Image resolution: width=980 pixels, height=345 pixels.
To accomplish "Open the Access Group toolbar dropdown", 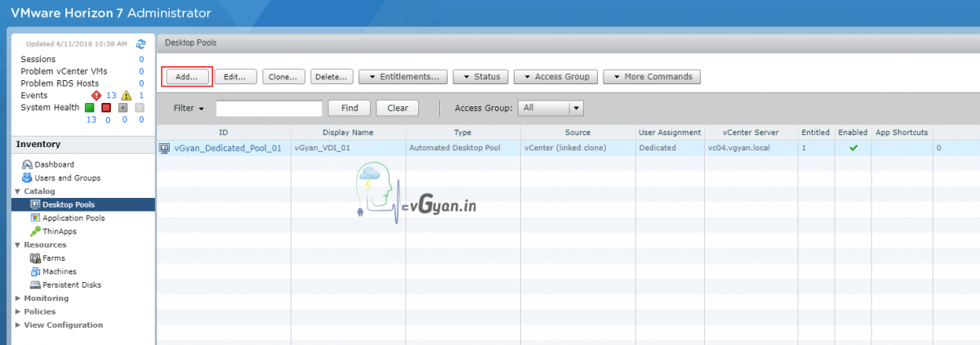I will coord(555,77).
